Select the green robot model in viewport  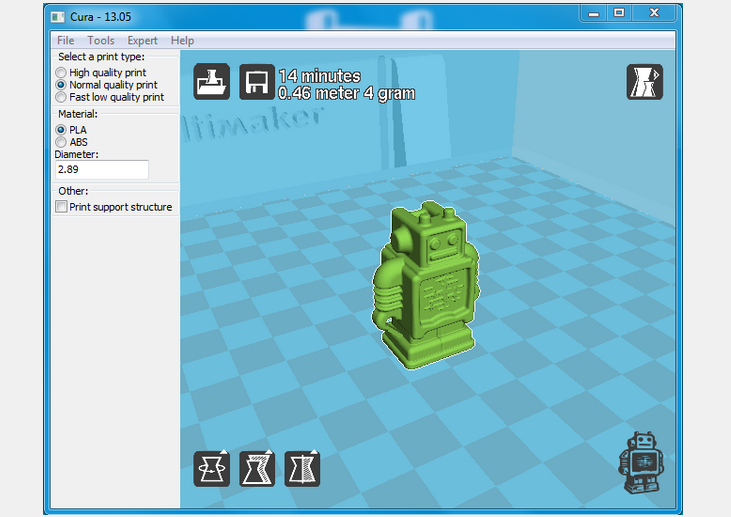[x=428, y=290]
